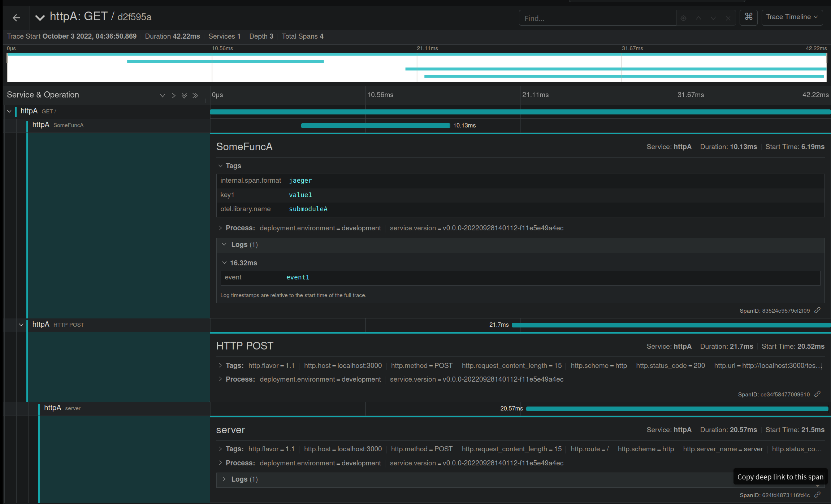Image resolution: width=831 pixels, height=504 pixels.
Task: Collapse the httpA GET / root span
Action: 9,111
